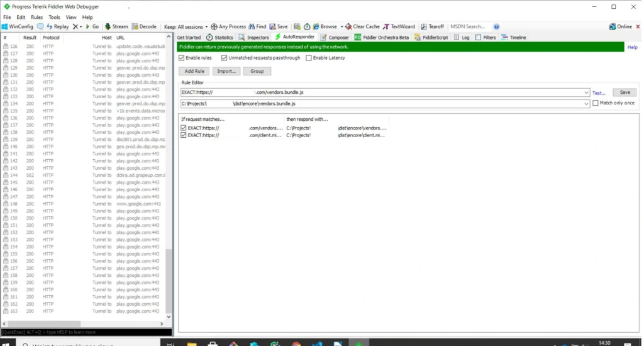Viewport: 644px width, 346px height.
Task: Click the Result column header
Action: [x=30, y=37]
